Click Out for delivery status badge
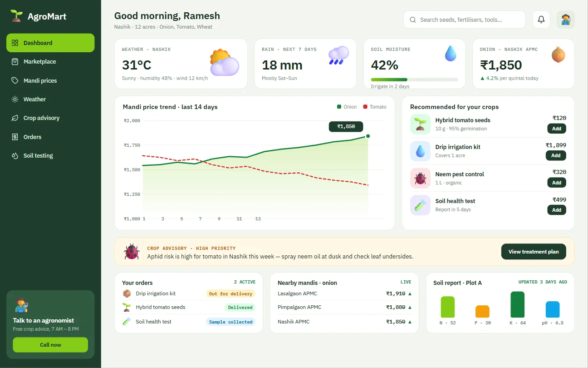 point(231,293)
